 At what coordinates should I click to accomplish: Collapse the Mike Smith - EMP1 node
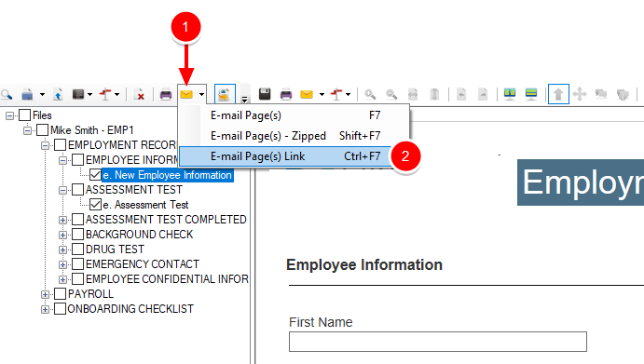27,131
